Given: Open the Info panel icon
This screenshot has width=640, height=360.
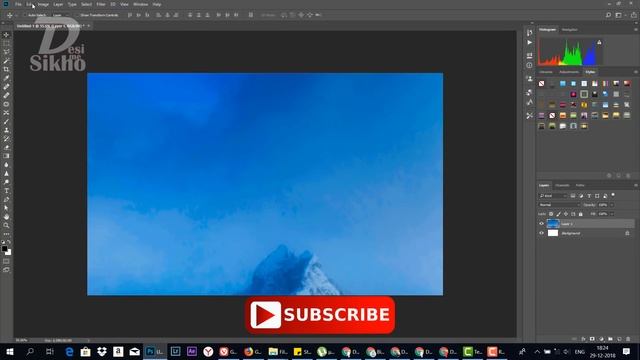Looking at the screenshot, I should point(529,65).
